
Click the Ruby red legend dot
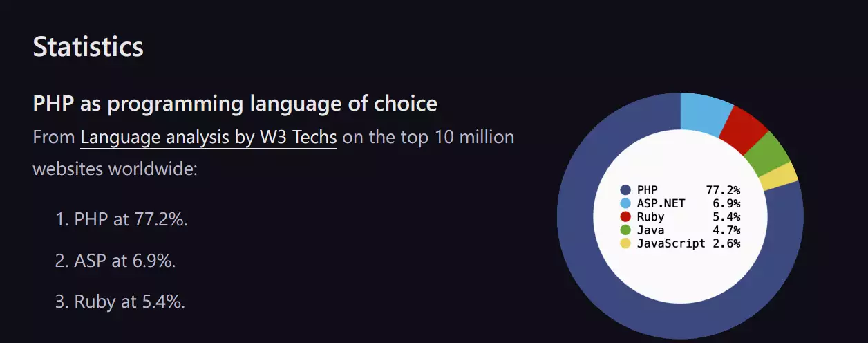[x=626, y=216]
